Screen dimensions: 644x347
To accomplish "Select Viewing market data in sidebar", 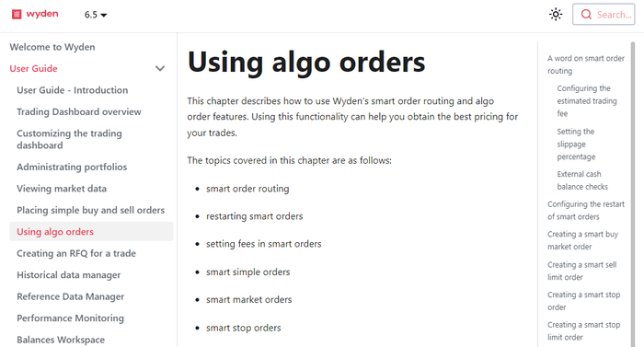I will click(x=62, y=189).
